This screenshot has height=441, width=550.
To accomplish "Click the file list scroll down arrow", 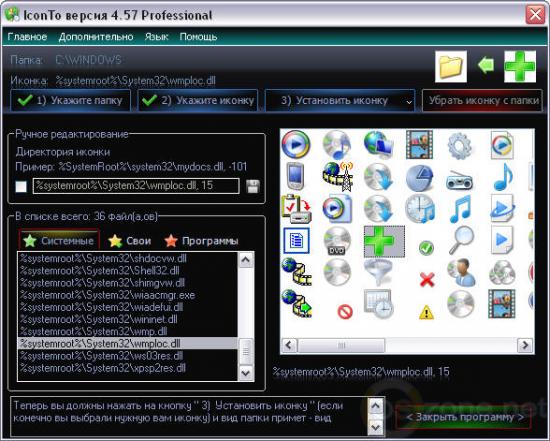I will pos(246,372).
